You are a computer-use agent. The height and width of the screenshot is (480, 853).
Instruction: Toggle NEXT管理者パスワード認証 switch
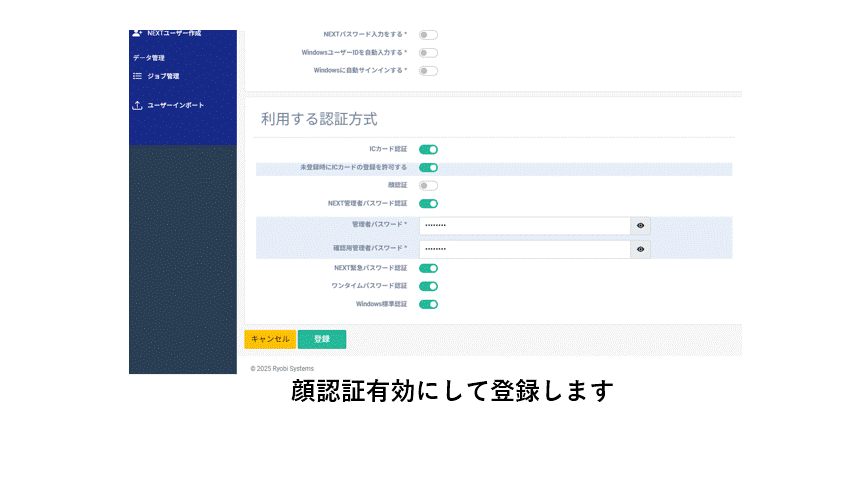pyautogui.click(x=428, y=204)
